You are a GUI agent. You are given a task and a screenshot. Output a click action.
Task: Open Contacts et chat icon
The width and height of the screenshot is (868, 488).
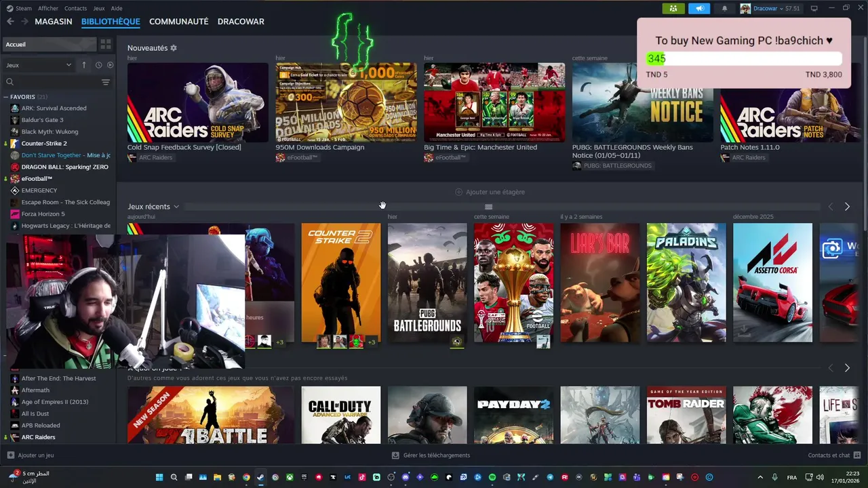click(x=857, y=455)
